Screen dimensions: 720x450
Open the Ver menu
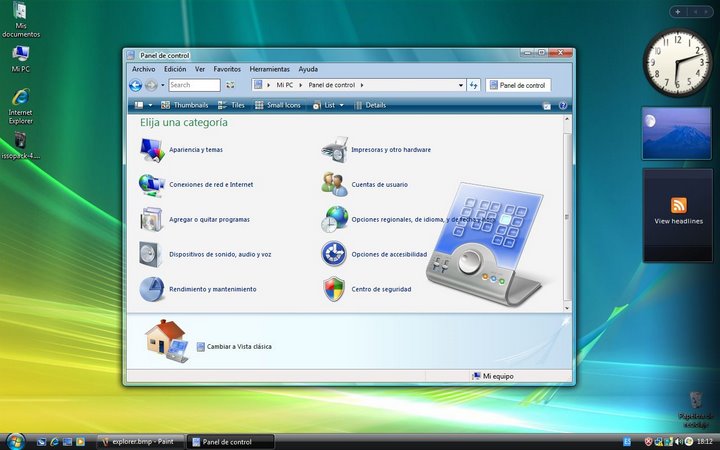200,69
